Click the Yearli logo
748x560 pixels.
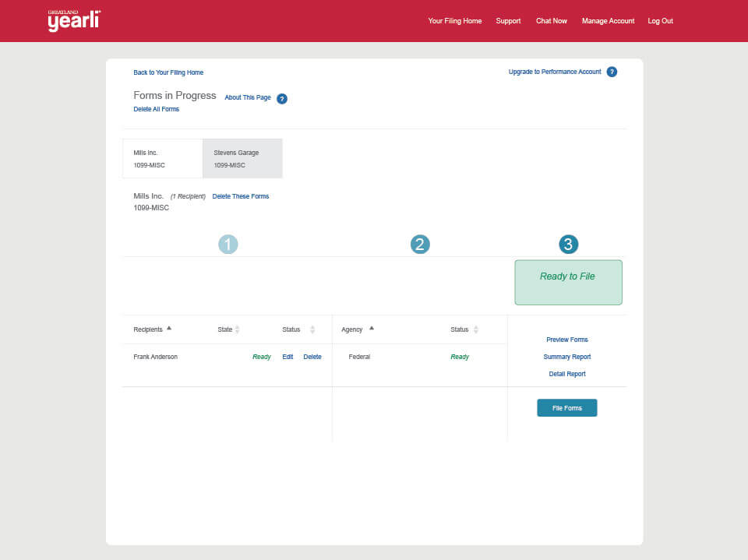click(73, 21)
